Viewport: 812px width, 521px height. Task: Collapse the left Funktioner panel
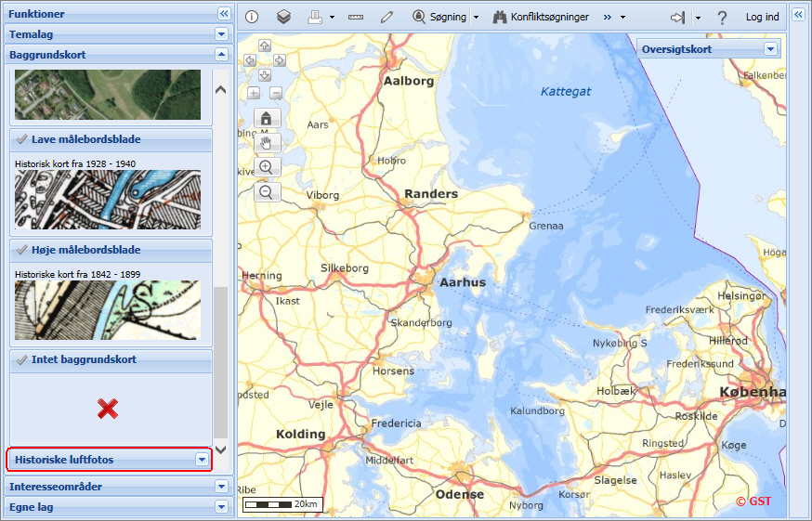click(x=224, y=13)
